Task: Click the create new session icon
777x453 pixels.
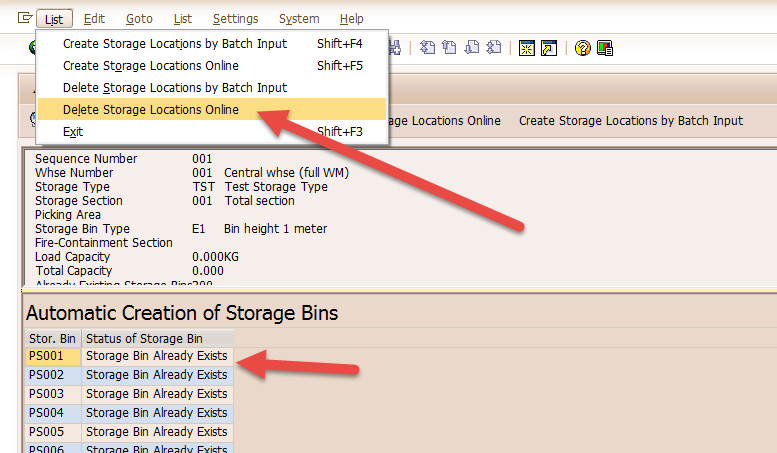Action: (527, 48)
